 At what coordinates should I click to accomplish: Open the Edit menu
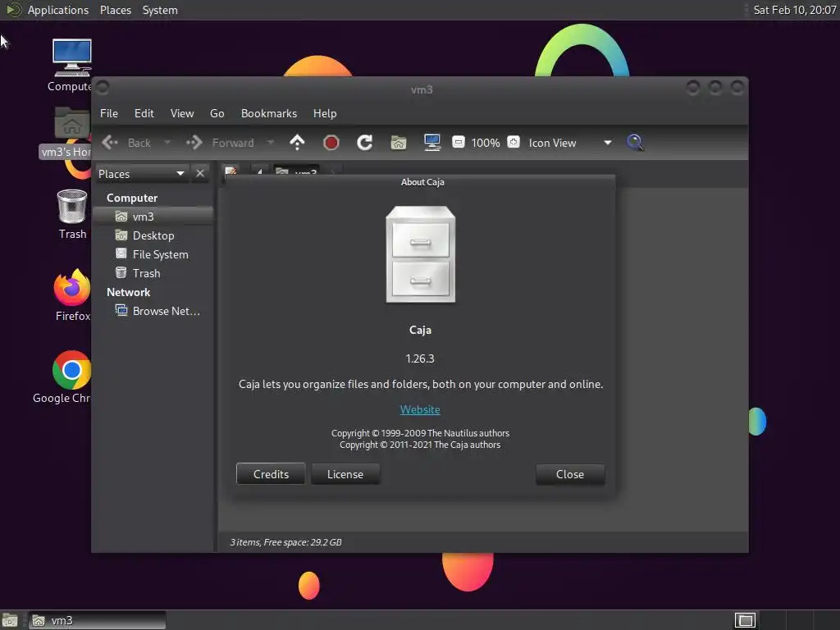click(144, 113)
